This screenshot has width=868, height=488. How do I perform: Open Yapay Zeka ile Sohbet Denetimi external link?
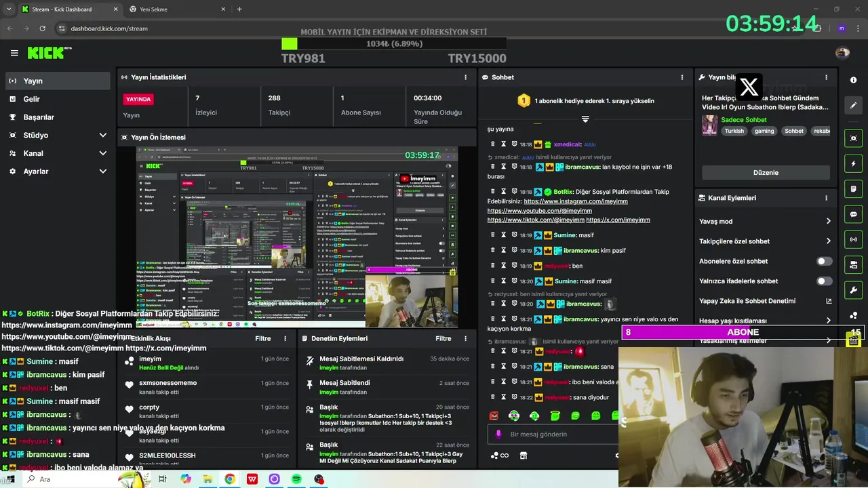pyautogui.click(x=829, y=301)
